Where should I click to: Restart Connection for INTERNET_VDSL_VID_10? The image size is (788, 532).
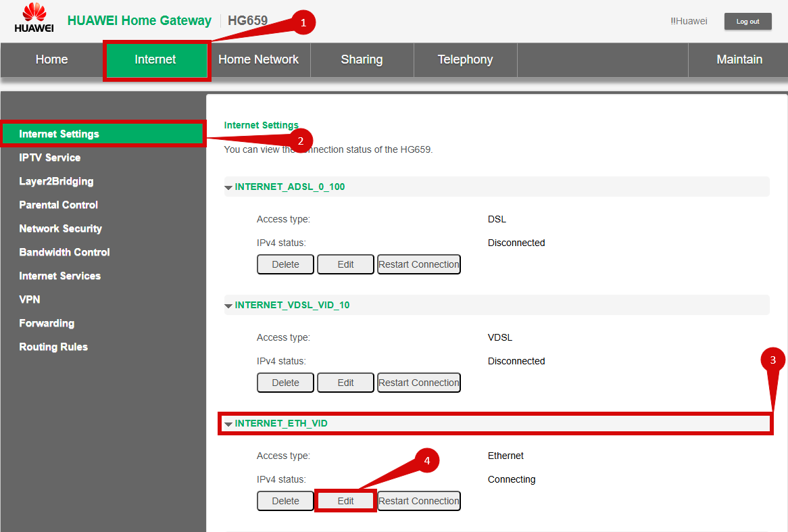pyautogui.click(x=418, y=383)
